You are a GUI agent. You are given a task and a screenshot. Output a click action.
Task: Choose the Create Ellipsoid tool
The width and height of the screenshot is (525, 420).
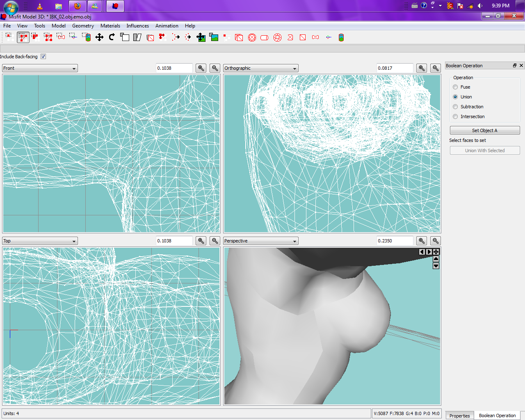(x=252, y=37)
